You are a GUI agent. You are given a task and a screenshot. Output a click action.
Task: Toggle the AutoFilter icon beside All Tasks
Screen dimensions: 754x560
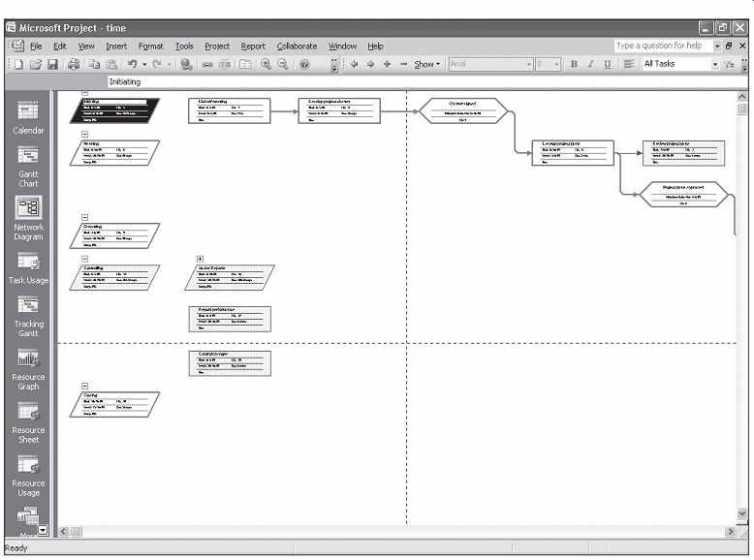[x=730, y=64]
